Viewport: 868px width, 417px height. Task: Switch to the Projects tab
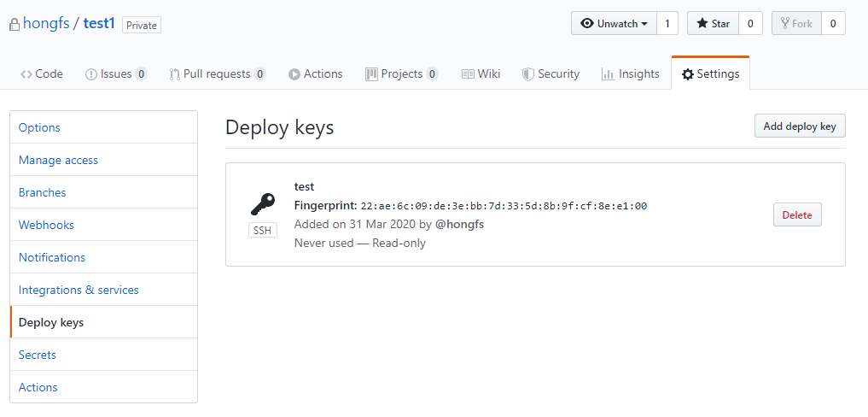tap(402, 73)
